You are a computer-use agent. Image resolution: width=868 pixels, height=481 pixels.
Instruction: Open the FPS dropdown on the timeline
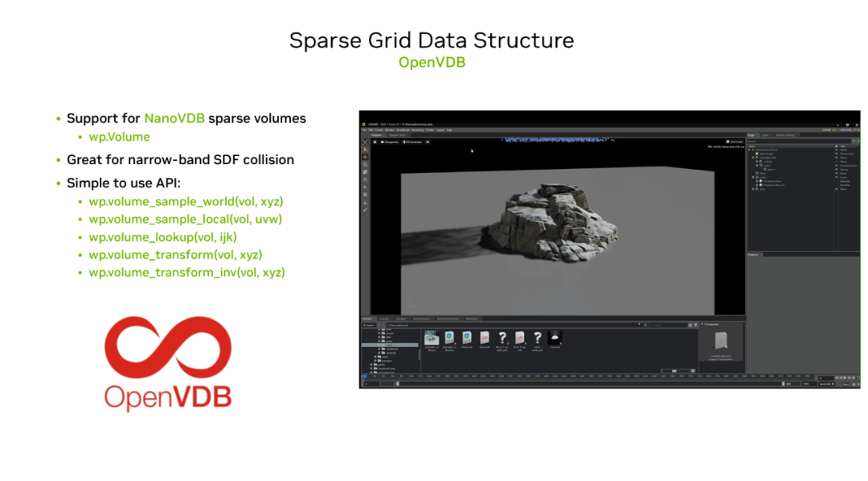pos(826,384)
